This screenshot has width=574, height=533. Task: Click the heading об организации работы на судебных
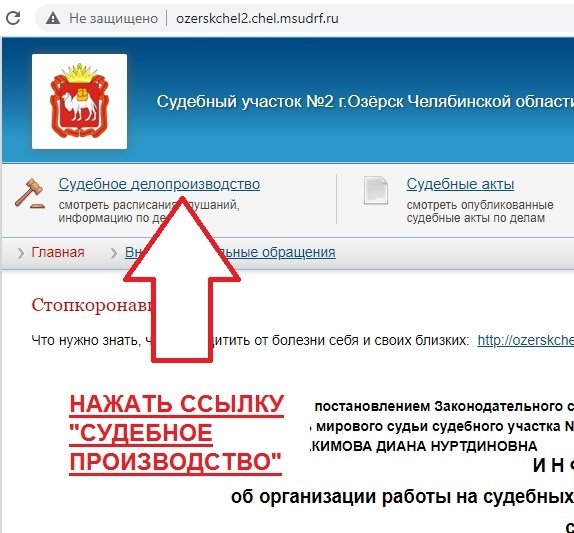tap(402, 497)
